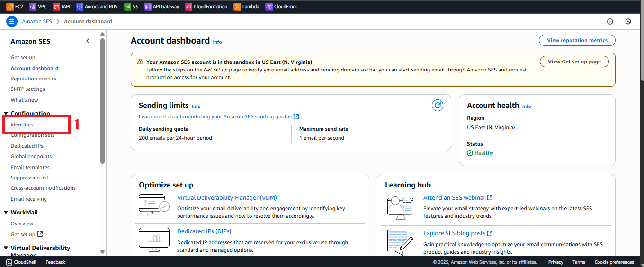Open Email templates in sidebar
Viewport: 644px width, 267px height.
point(30,167)
